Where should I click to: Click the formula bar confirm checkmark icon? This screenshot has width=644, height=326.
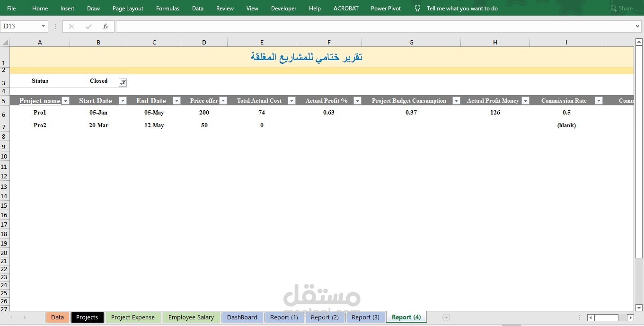pyautogui.click(x=88, y=26)
